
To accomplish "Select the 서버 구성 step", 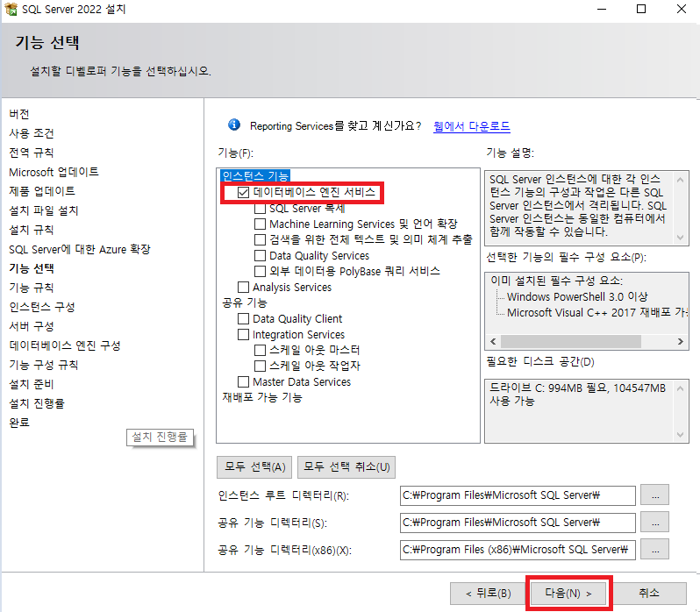I will [x=32, y=326].
